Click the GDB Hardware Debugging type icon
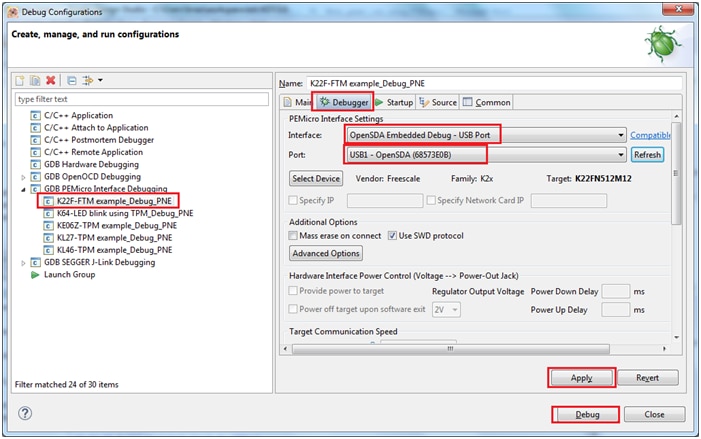701x439 pixels. tap(35, 165)
